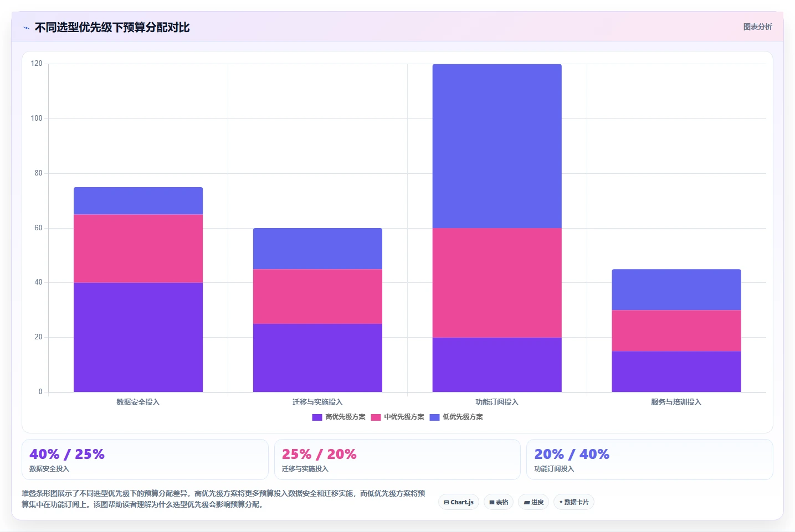
Task: Select the 进度 tag chip
Action: coord(534,502)
